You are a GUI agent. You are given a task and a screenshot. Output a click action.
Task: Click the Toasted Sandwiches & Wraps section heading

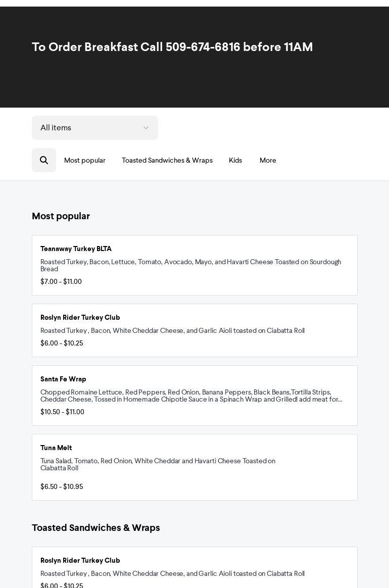click(95, 527)
